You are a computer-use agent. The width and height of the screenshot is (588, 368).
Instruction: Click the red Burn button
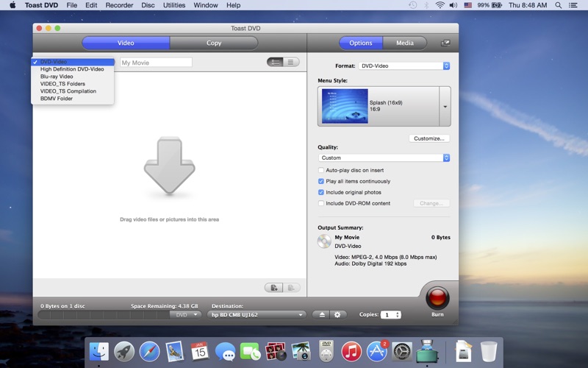437,298
